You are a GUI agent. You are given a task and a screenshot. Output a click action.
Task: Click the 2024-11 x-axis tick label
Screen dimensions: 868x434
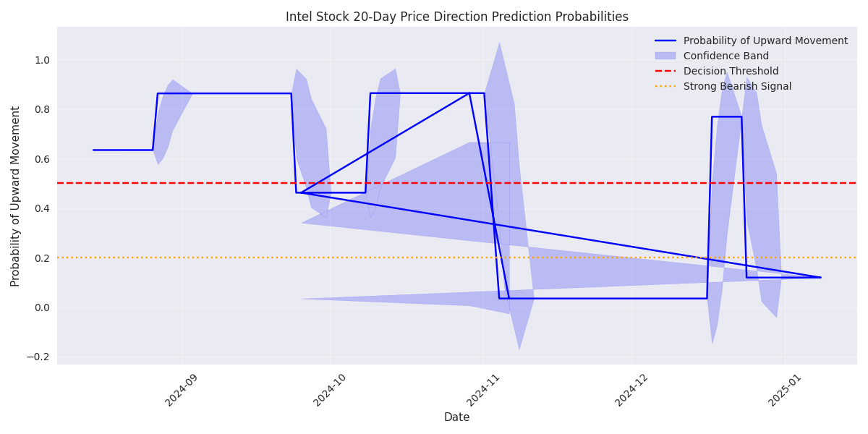[x=483, y=391]
